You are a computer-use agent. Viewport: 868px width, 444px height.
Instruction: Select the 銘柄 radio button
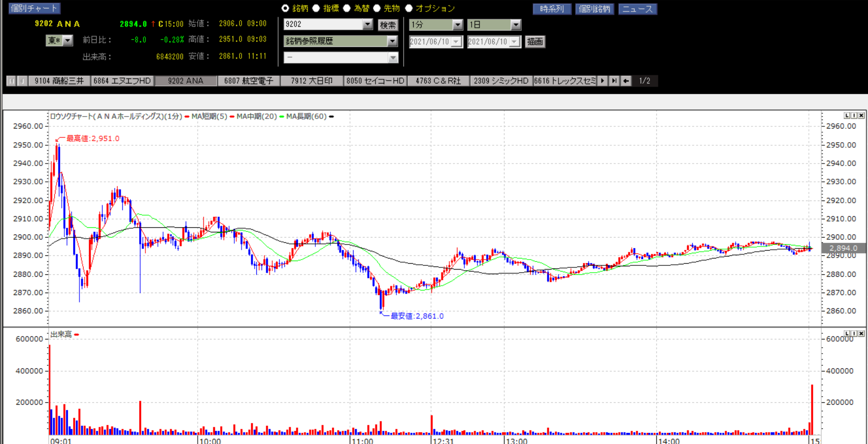(x=285, y=8)
